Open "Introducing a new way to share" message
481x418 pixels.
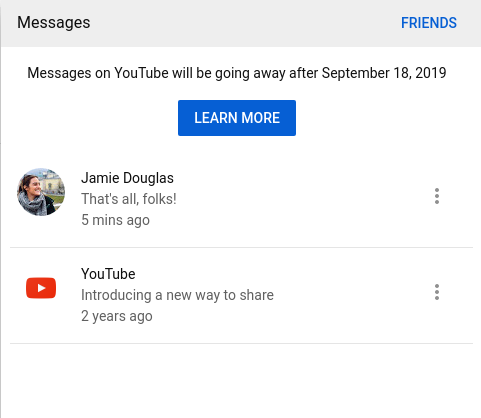[x=177, y=295]
